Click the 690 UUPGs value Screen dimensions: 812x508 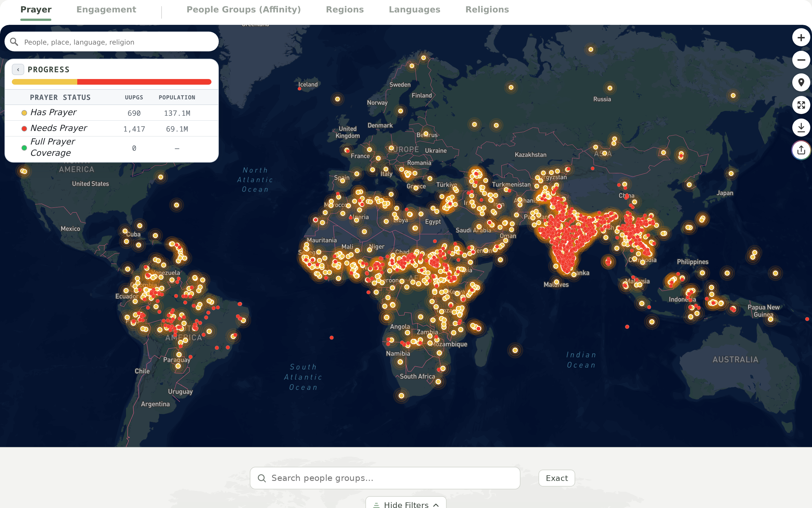click(134, 113)
